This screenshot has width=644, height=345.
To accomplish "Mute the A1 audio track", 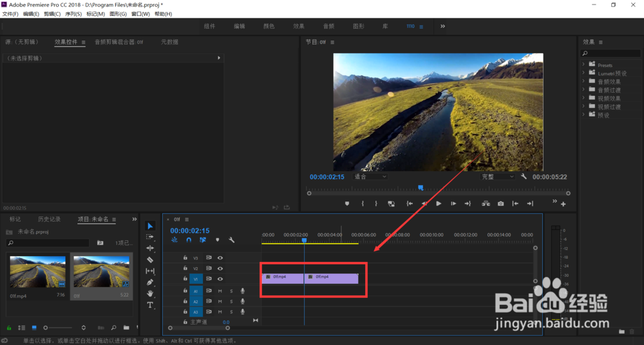I will coord(220,291).
